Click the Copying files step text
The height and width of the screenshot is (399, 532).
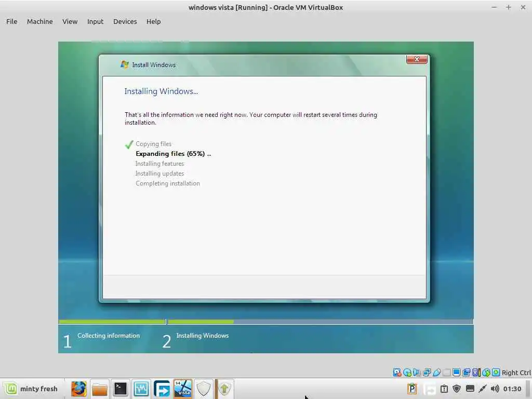[x=153, y=144]
